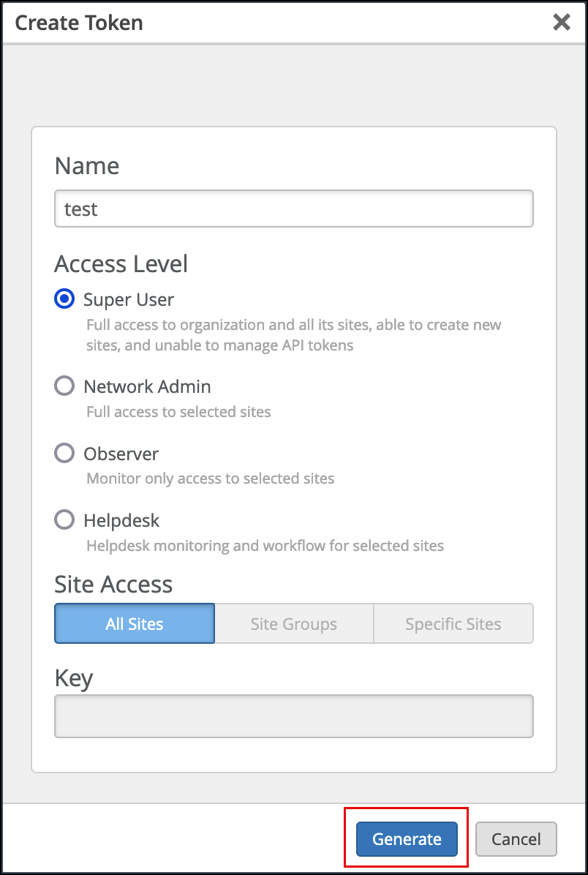Open the Specific Sites segment

click(453, 623)
